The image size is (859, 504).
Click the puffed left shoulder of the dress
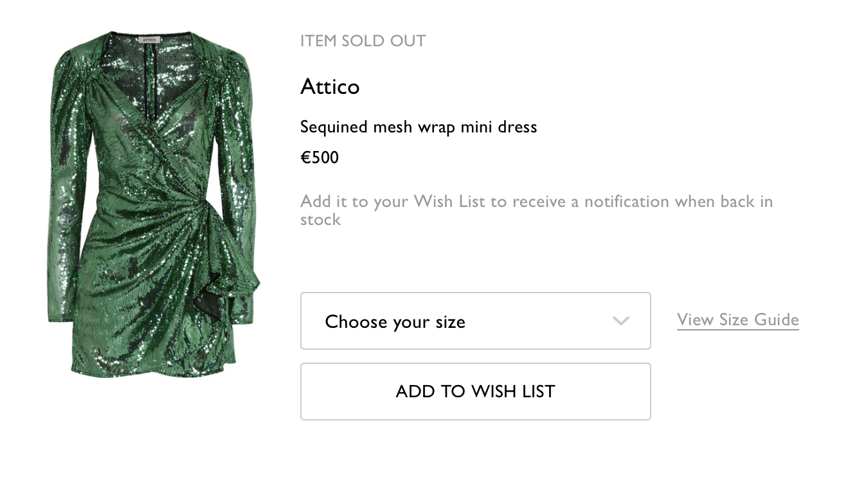coord(71,71)
